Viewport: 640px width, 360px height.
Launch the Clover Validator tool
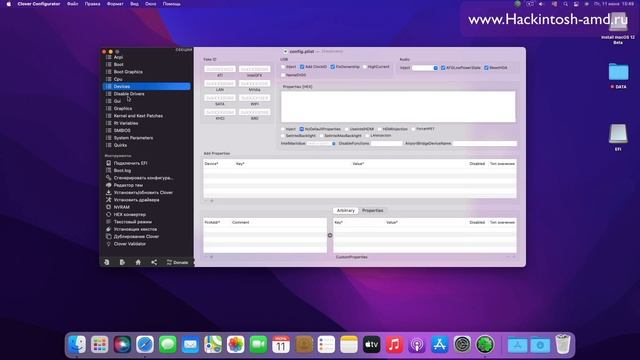[129, 244]
